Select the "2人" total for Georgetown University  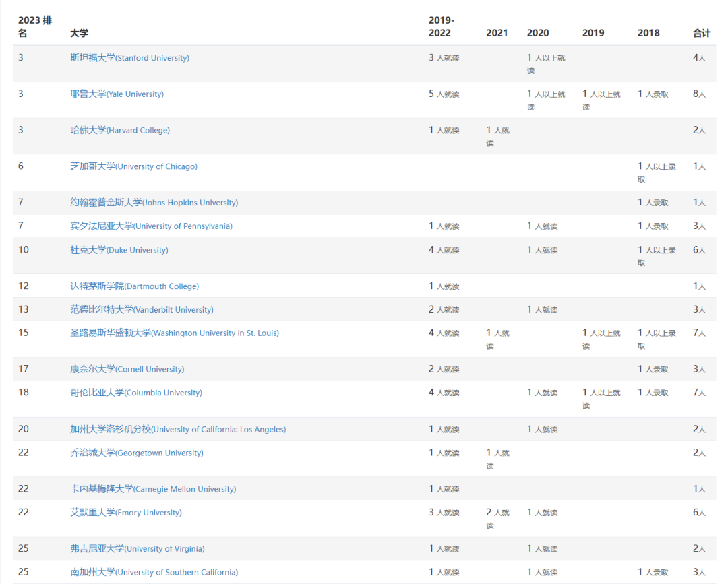(x=699, y=453)
